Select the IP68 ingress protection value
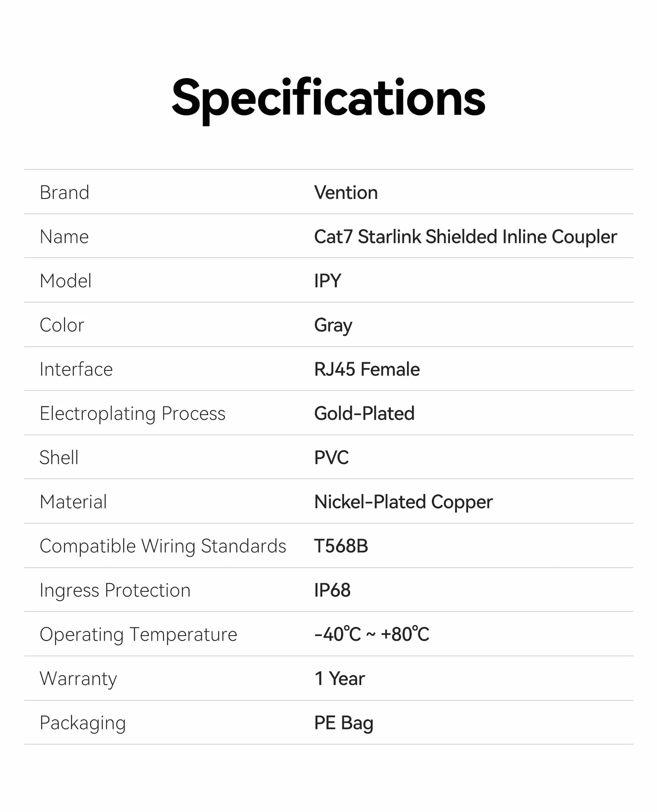 point(332,590)
